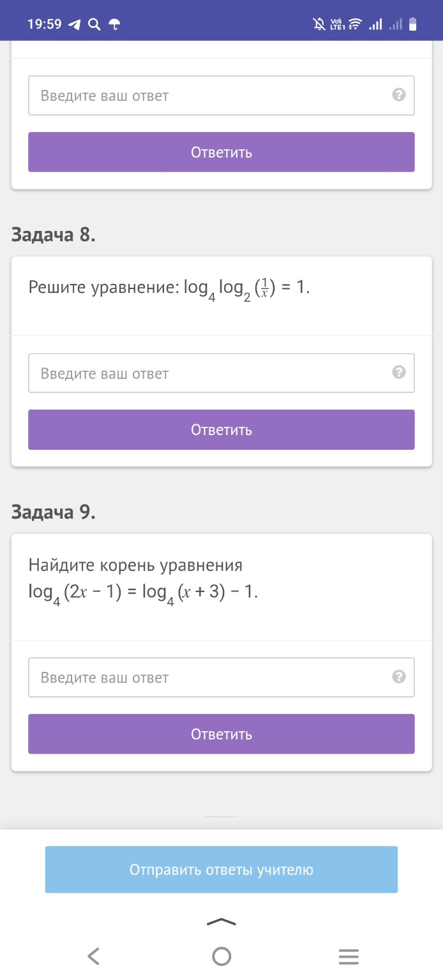Tap the Wi-Fi indicator in the status bar
This screenshot has height=980, width=443.
click(x=355, y=24)
